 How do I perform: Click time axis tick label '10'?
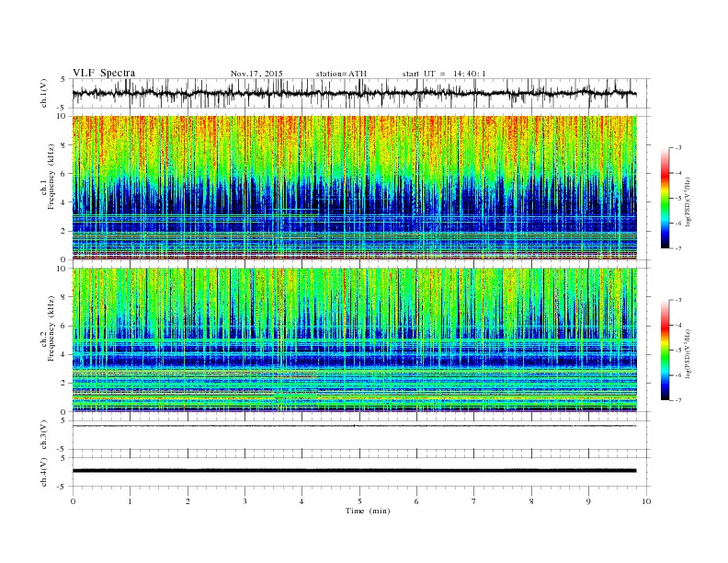click(x=646, y=501)
